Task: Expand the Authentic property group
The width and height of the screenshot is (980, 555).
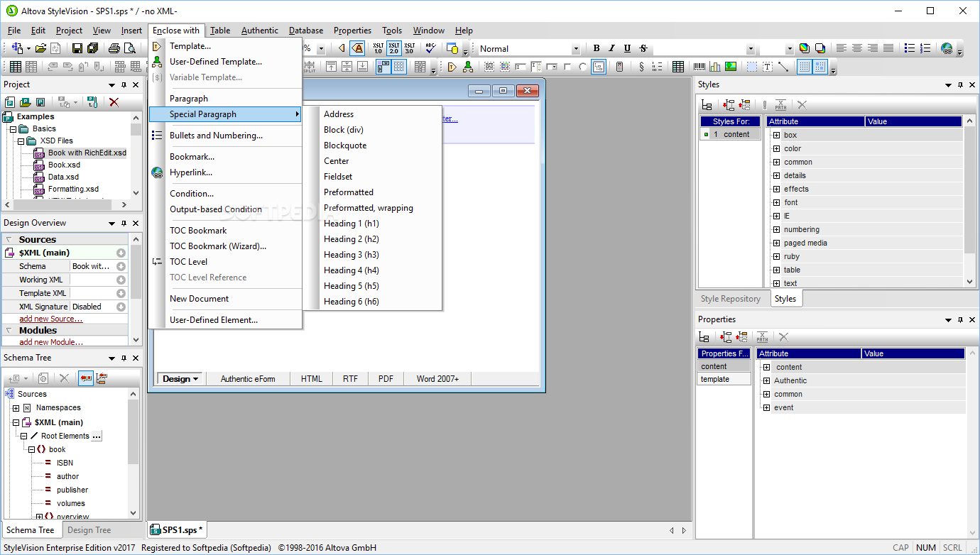Action: pos(766,380)
